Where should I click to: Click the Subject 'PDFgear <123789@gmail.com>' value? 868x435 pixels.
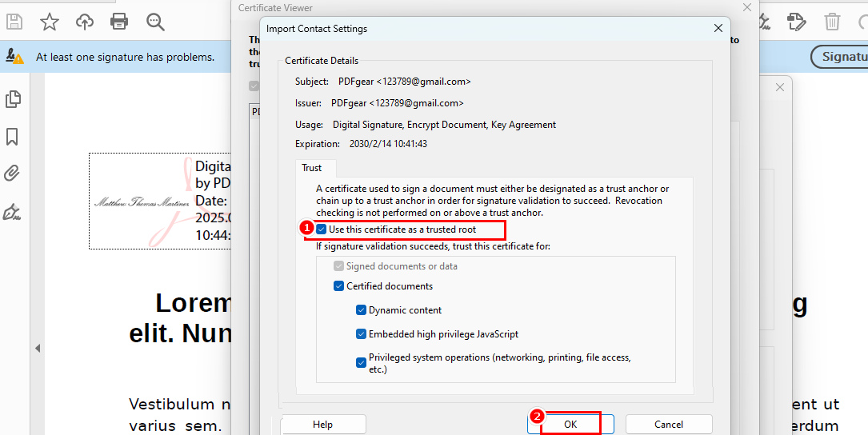point(405,82)
